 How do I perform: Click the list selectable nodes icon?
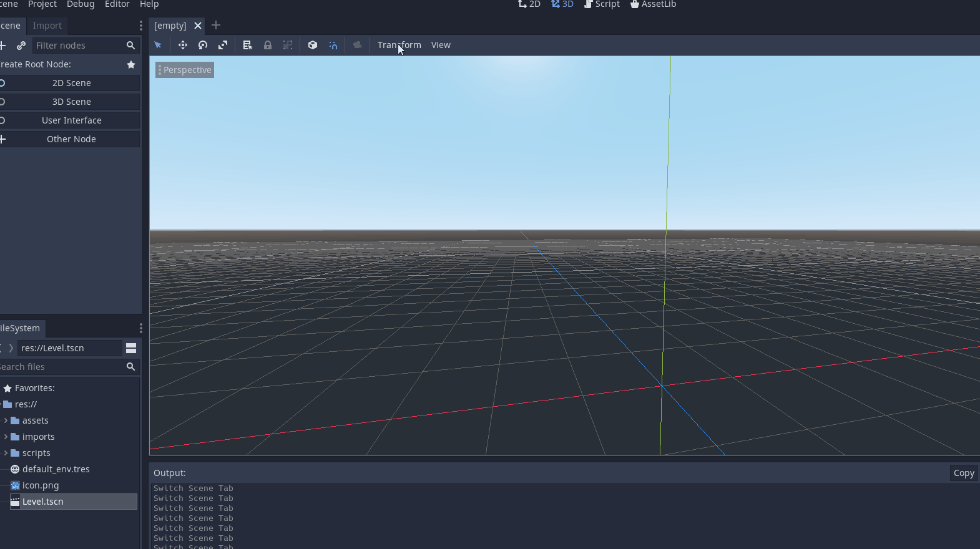click(x=248, y=45)
